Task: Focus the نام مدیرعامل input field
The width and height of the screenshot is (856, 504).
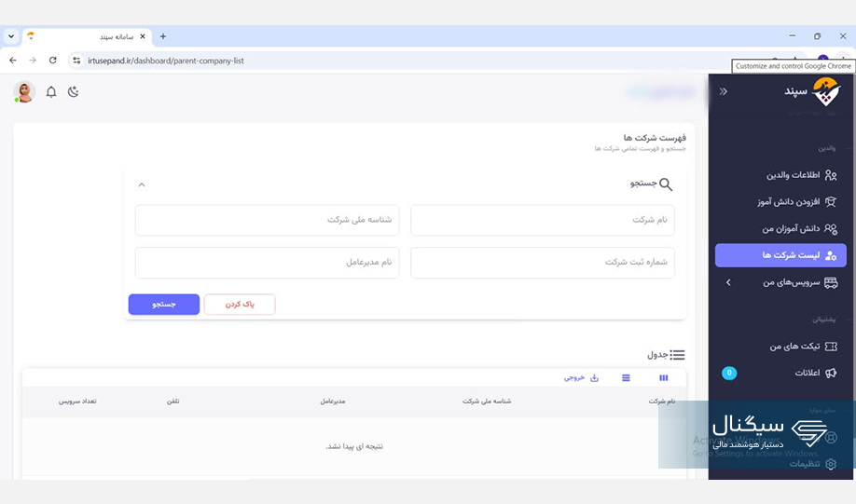Action: tap(267, 263)
